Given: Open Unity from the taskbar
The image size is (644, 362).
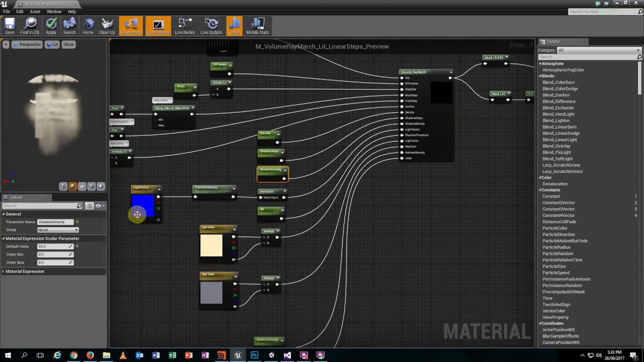Looking at the screenshot, I should [271, 355].
